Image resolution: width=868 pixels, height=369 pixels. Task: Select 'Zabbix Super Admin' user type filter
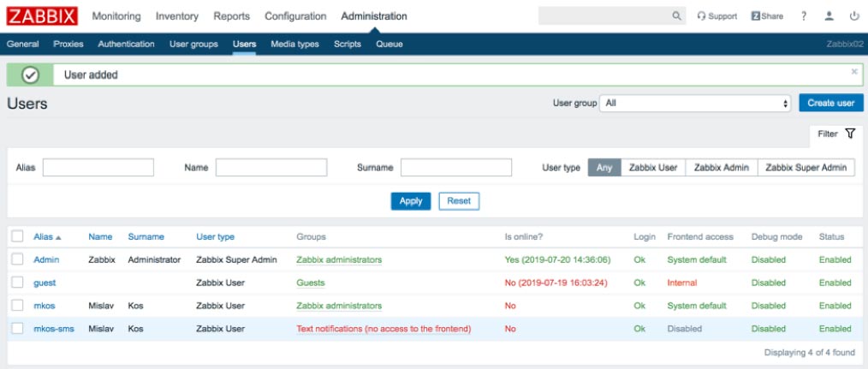806,167
